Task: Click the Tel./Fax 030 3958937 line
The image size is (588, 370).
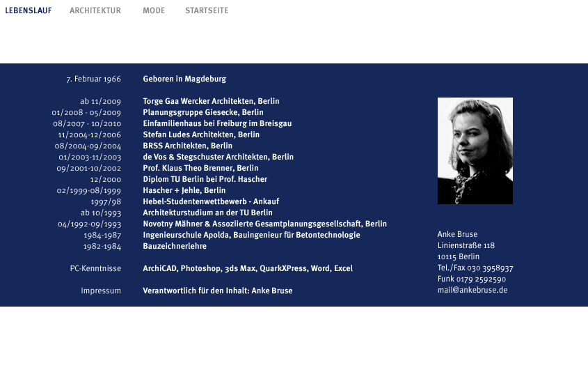Action: coord(475,268)
